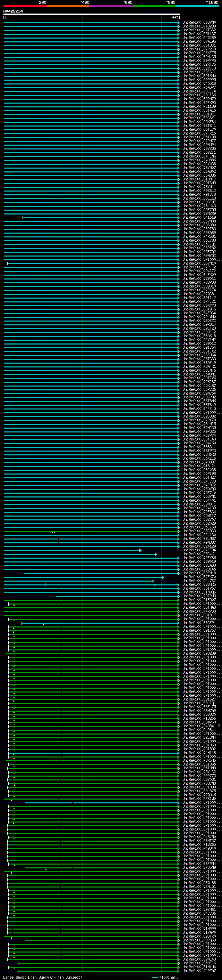Select hit label UniRef100_P51138

pyautogui.click(x=199, y=137)
